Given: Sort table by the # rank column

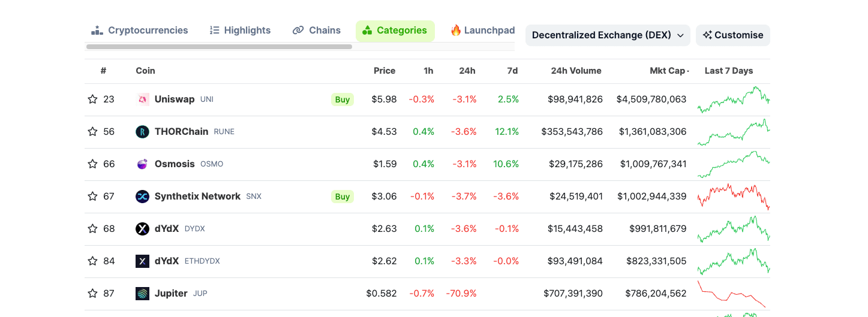Looking at the screenshot, I should [103, 71].
